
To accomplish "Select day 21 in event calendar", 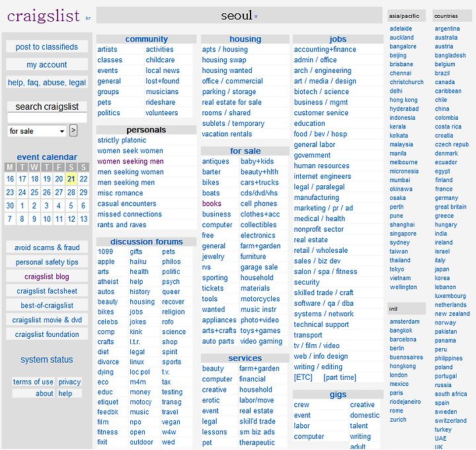I will click(71, 179).
